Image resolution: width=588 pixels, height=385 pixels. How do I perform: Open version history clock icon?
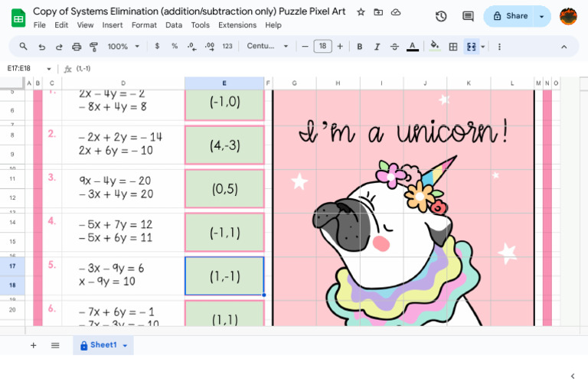tap(441, 16)
